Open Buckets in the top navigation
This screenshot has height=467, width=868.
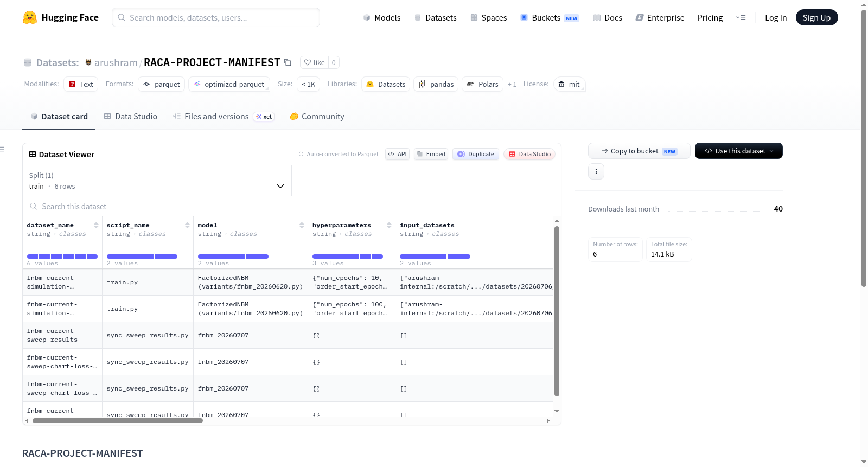click(x=550, y=17)
